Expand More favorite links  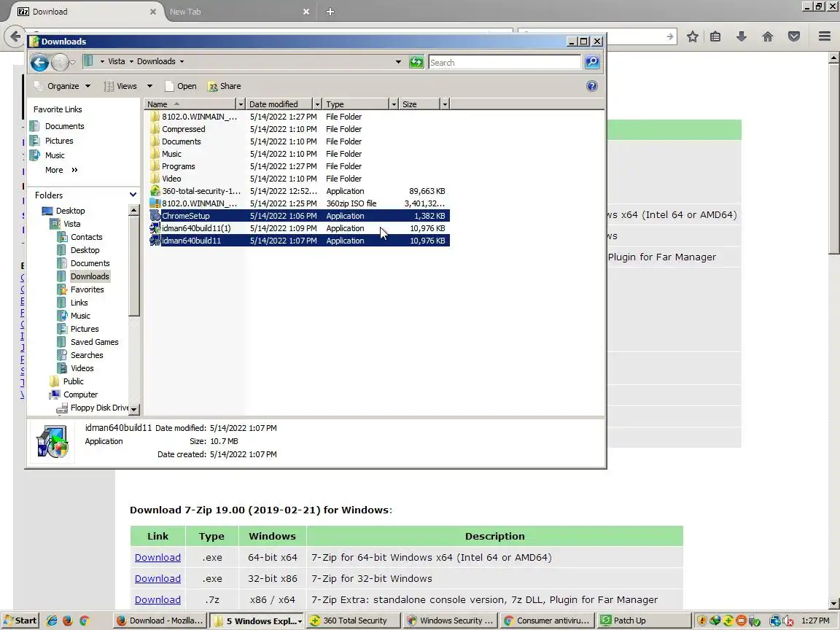click(61, 170)
